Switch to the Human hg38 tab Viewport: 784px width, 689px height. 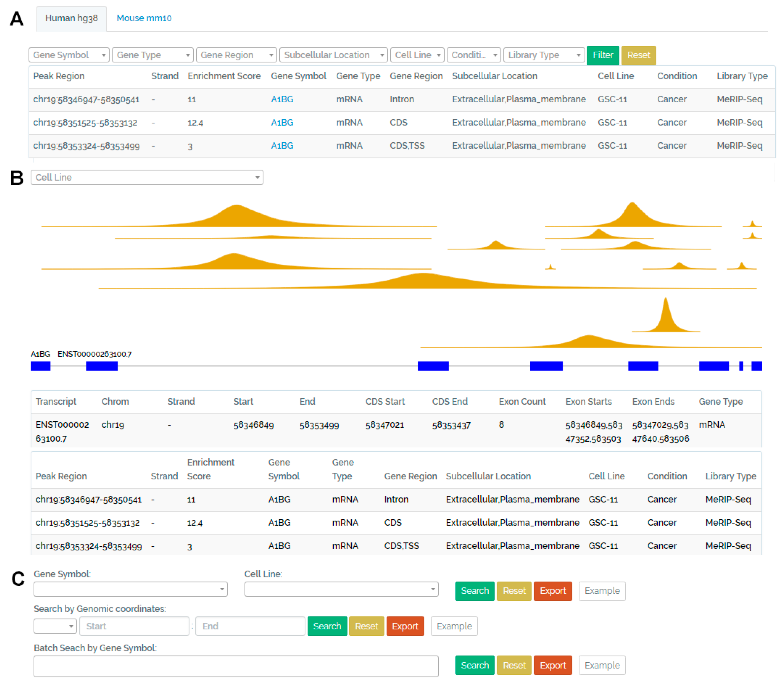(71, 18)
